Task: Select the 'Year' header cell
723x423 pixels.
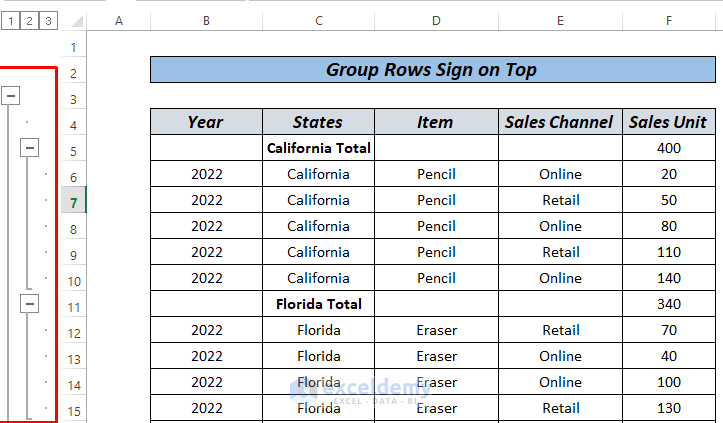Action: 206,122
